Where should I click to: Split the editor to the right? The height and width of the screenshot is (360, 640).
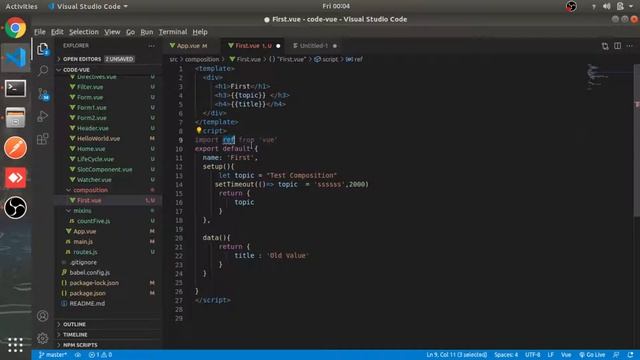[618, 46]
